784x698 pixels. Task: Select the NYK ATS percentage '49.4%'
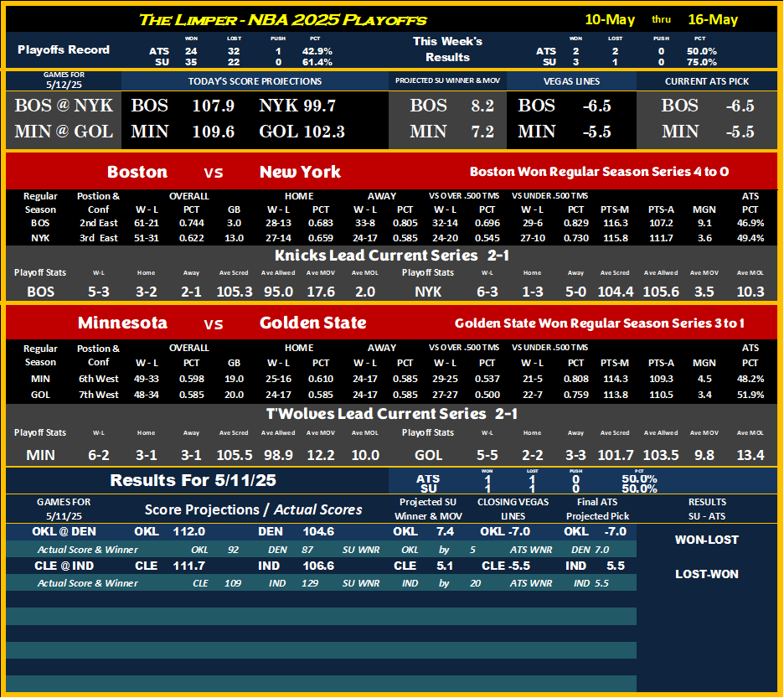point(750,238)
